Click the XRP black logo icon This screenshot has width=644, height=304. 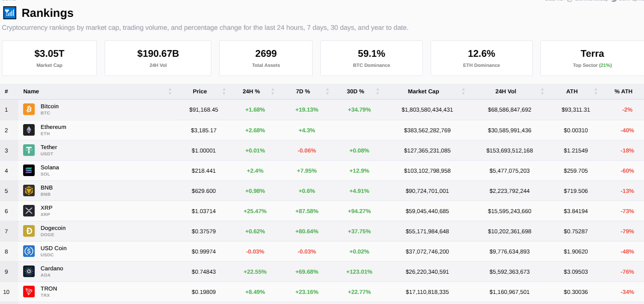point(28,211)
